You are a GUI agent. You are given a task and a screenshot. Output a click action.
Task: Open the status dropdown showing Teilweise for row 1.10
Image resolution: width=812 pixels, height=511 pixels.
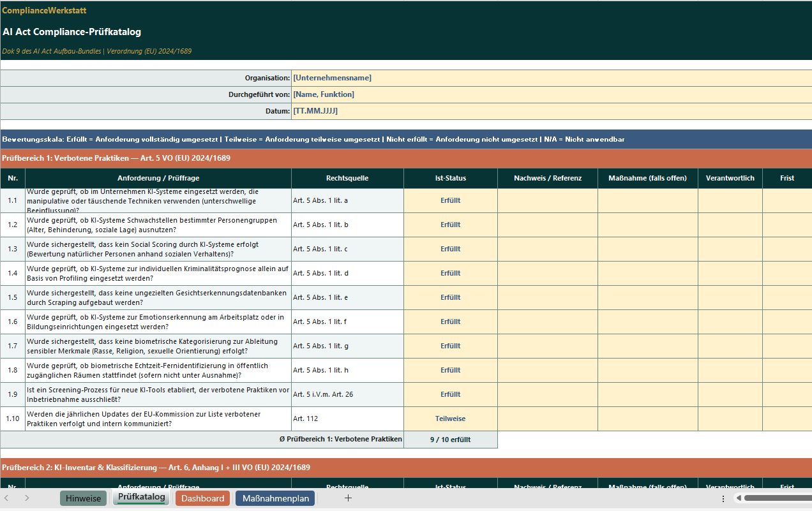(x=450, y=418)
